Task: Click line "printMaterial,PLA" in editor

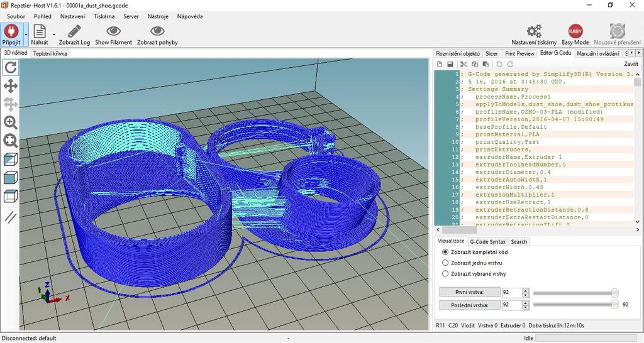Action: coord(508,134)
